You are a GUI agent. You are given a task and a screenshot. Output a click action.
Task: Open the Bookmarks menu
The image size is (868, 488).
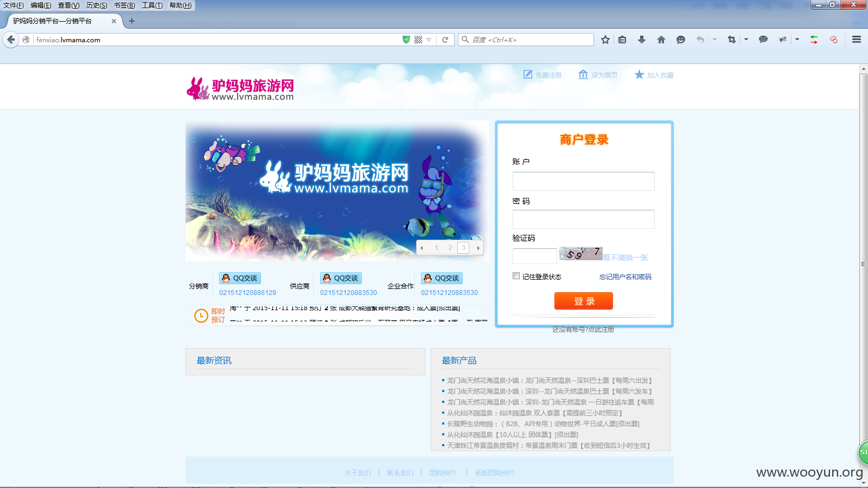124,5
